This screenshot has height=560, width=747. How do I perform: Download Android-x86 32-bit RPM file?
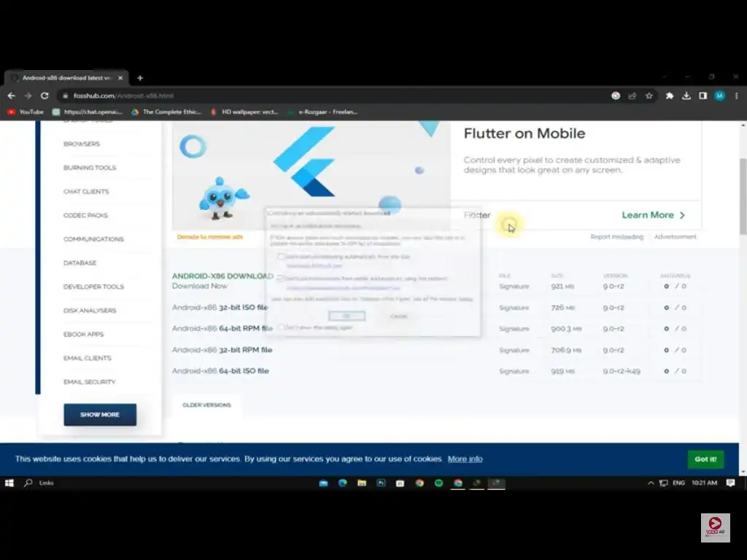click(x=222, y=350)
